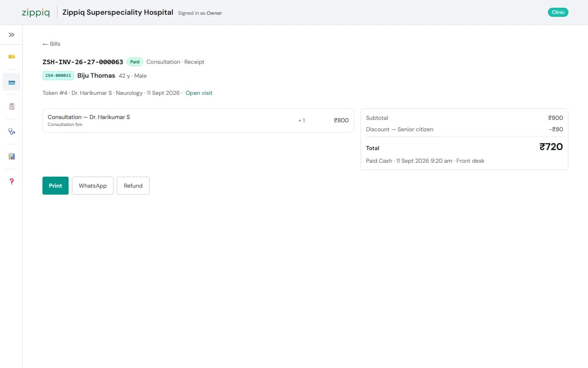Click the × 1 quantity value

tap(302, 120)
